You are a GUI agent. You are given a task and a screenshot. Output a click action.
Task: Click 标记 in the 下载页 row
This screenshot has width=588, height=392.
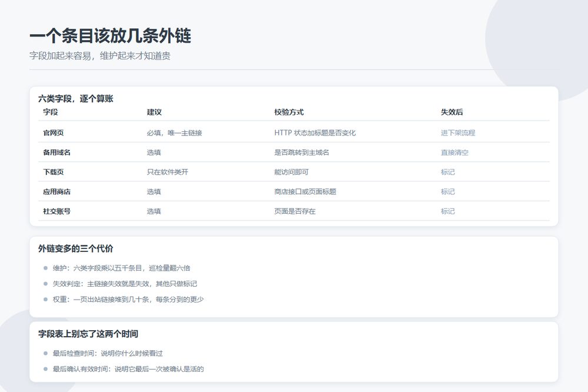pyautogui.click(x=447, y=172)
